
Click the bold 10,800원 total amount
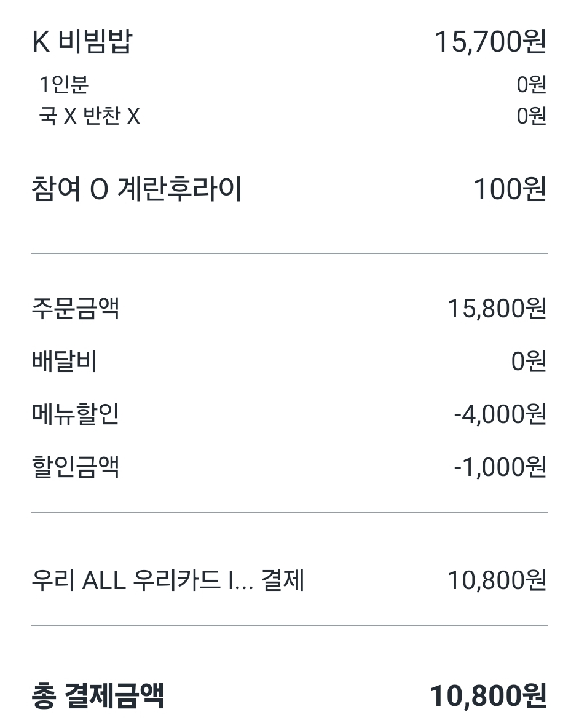click(x=487, y=696)
